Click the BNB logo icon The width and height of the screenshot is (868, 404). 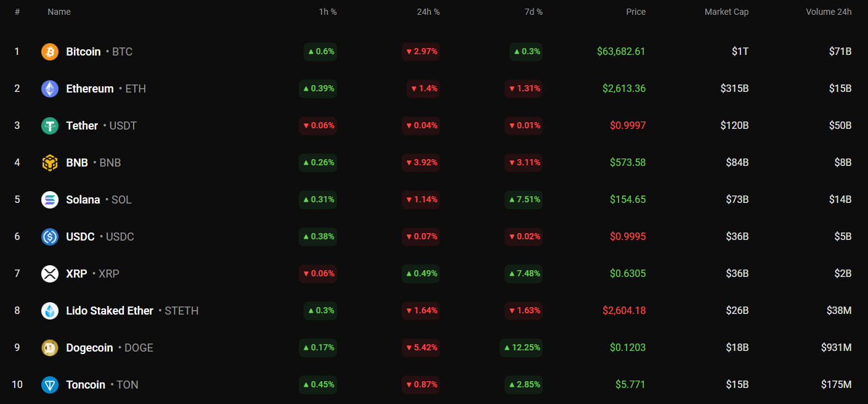click(x=50, y=163)
